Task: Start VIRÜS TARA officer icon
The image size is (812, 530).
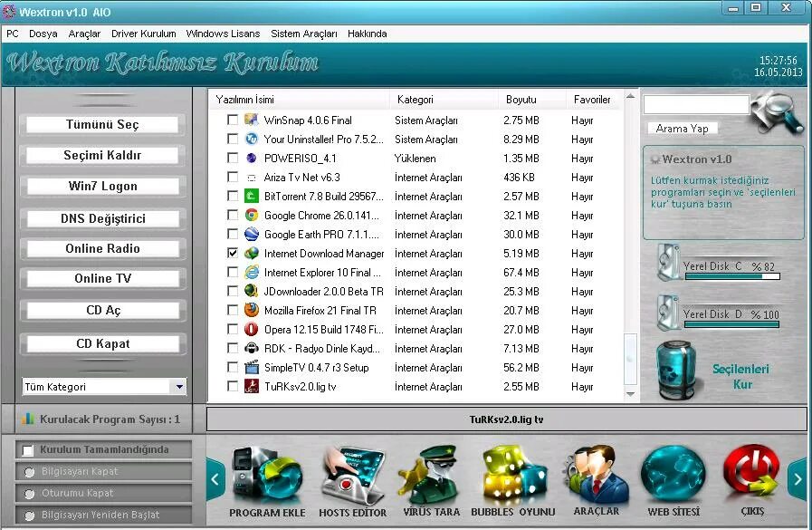Action: (431, 473)
